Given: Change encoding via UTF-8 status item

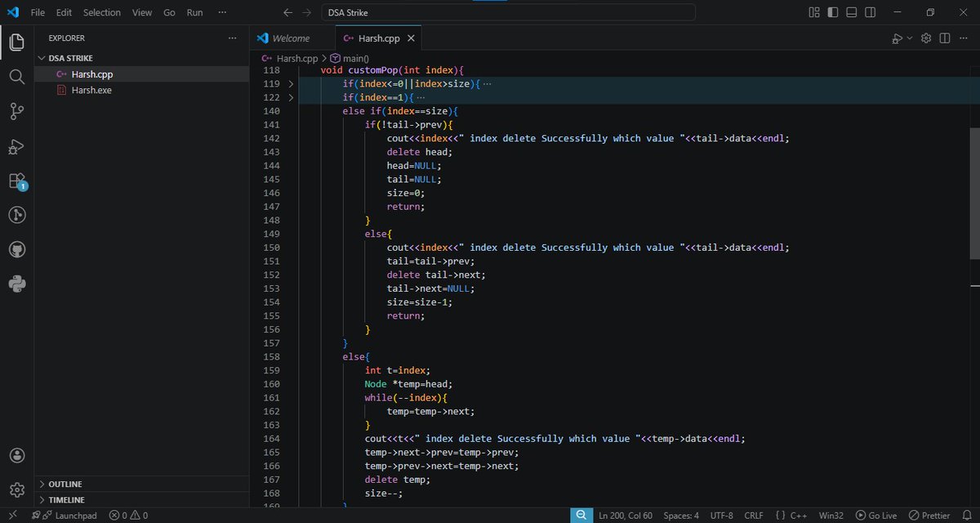Looking at the screenshot, I should tap(722, 516).
